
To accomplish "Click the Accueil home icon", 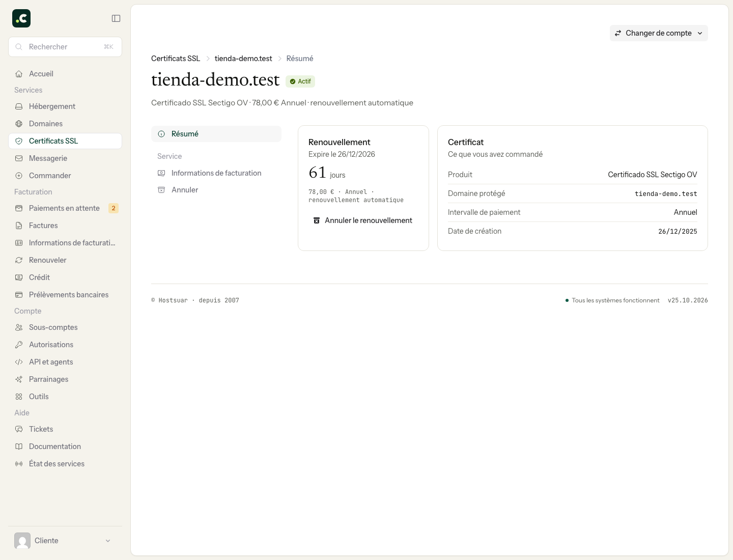I will click(x=19, y=74).
